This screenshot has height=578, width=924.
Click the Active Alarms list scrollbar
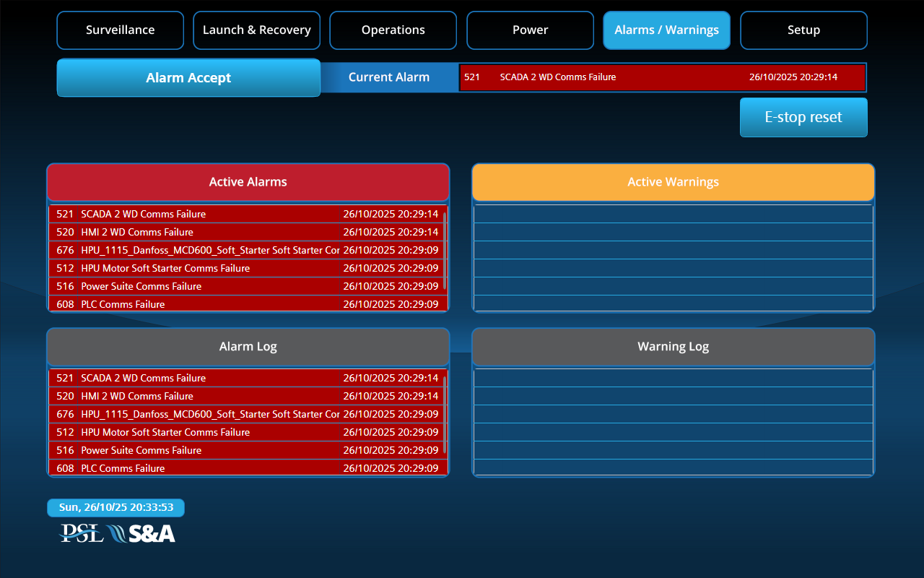point(445,250)
